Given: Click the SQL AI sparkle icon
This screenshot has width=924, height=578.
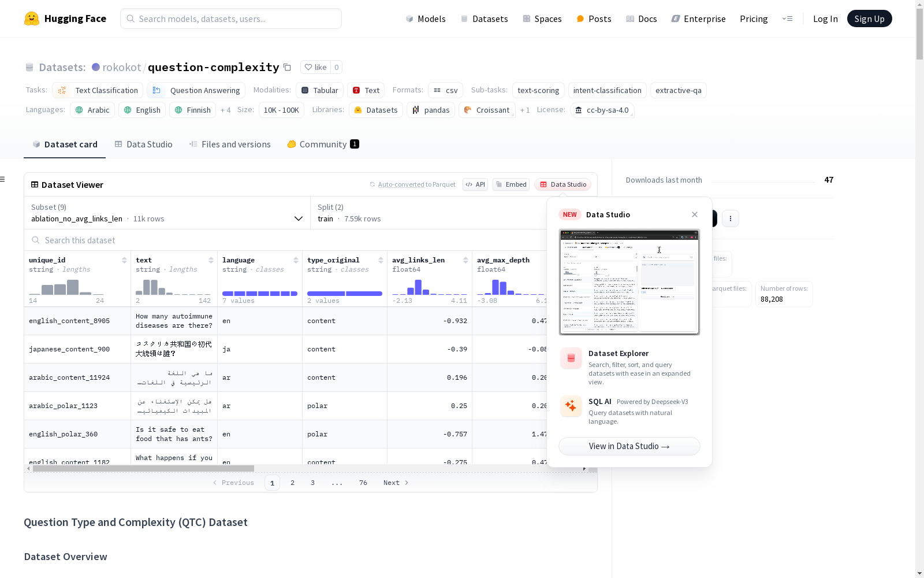Looking at the screenshot, I should point(571,406).
